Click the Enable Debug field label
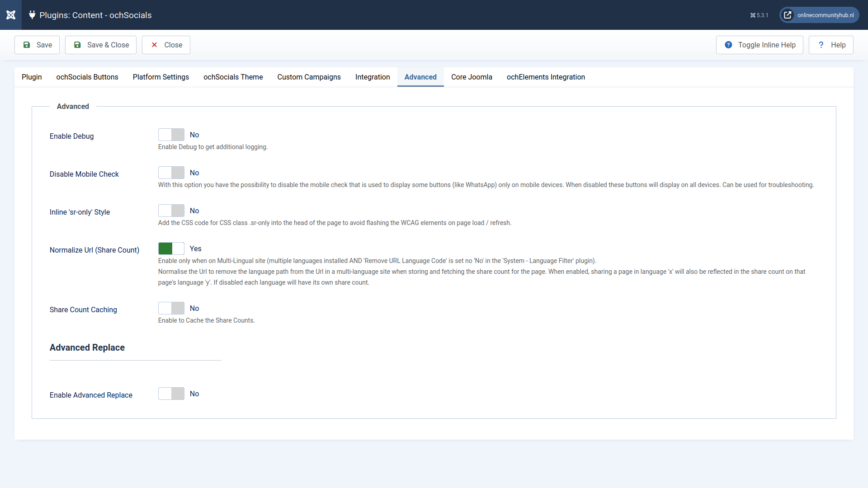The height and width of the screenshot is (488, 868). coord(72,136)
